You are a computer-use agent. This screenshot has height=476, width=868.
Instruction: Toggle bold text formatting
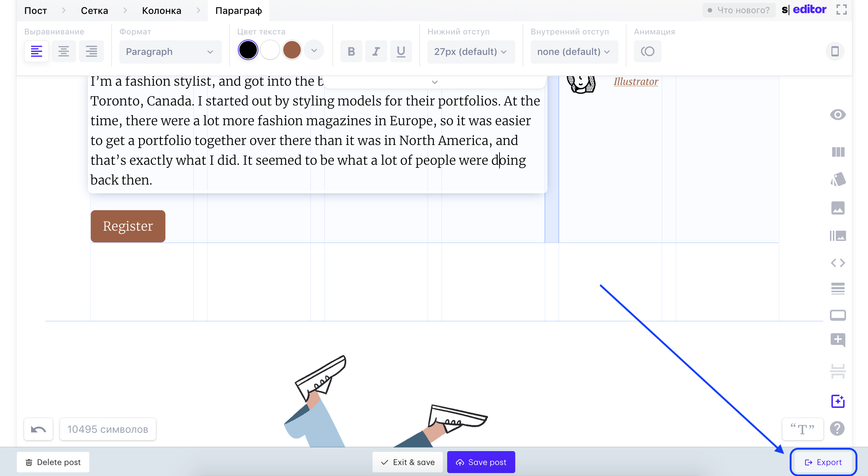[351, 51]
